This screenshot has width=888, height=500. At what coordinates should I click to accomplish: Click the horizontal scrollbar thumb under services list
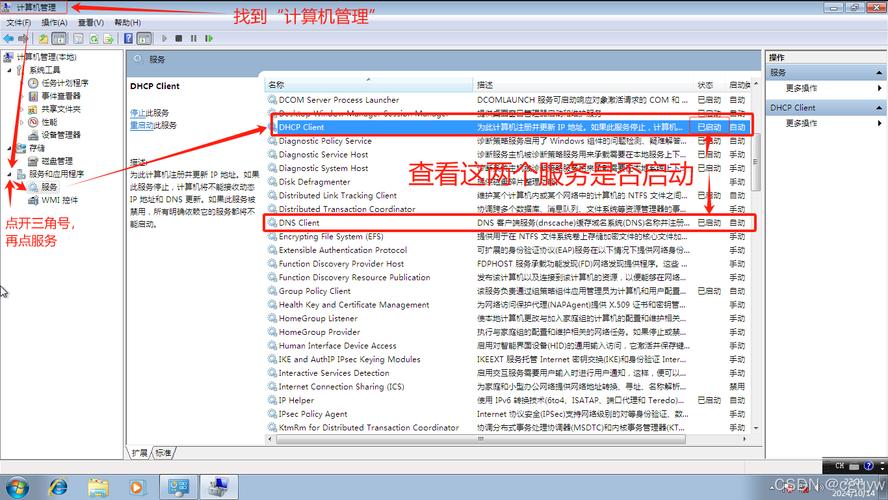coord(480,439)
